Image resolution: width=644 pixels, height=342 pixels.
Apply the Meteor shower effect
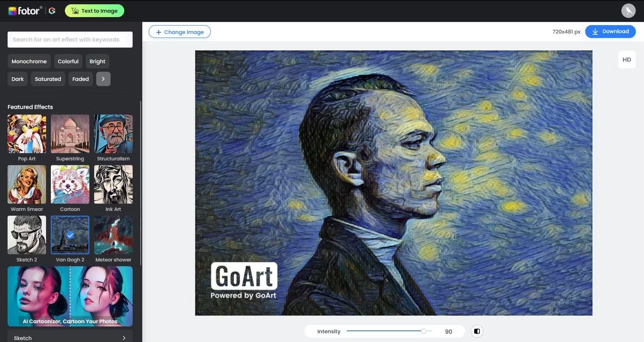coord(113,235)
